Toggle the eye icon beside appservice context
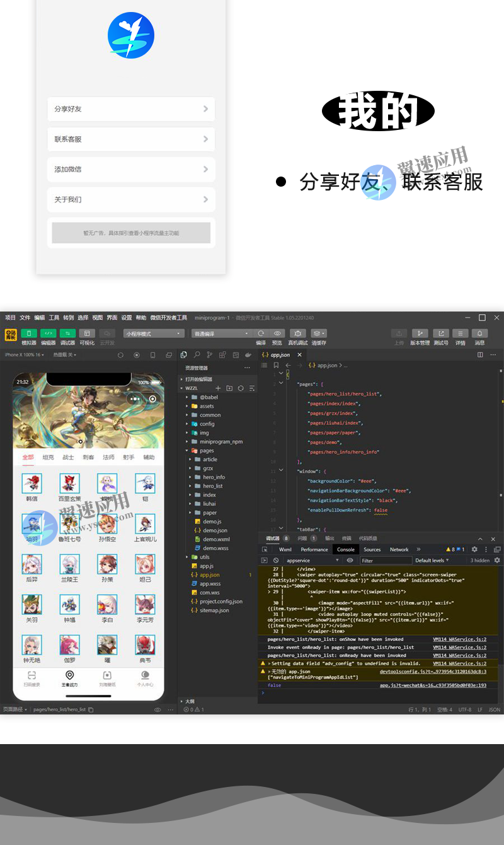This screenshot has width=504, height=845. (350, 560)
